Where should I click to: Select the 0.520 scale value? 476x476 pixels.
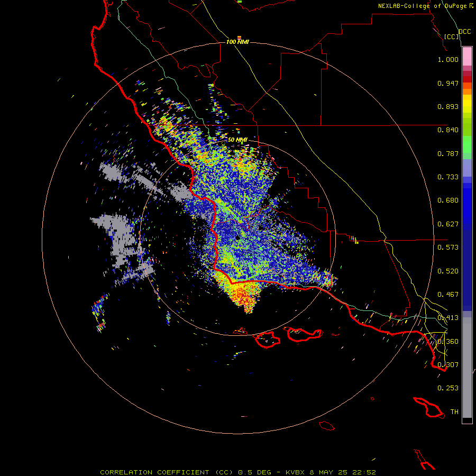(x=448, y=271)
